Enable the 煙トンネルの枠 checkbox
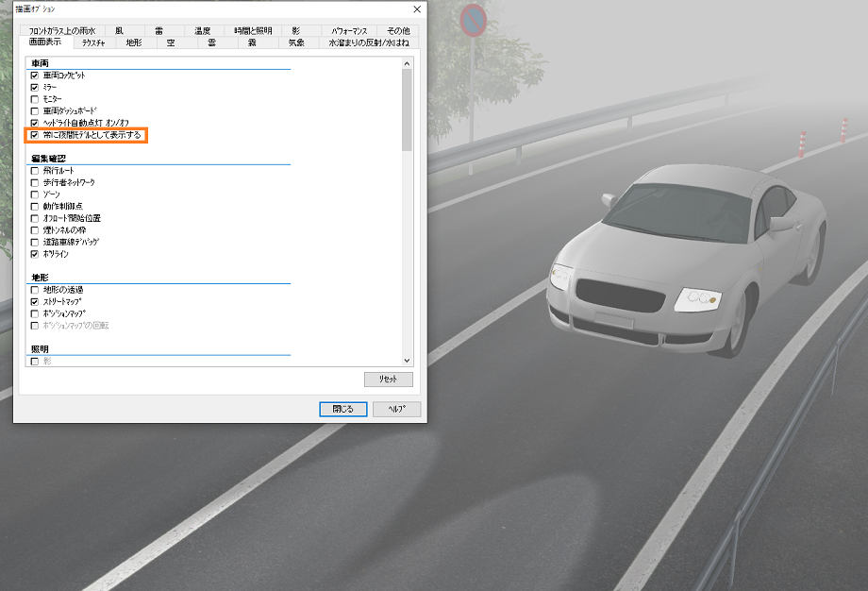This screenshot has width=868, height=591. (x=34, y=230)
